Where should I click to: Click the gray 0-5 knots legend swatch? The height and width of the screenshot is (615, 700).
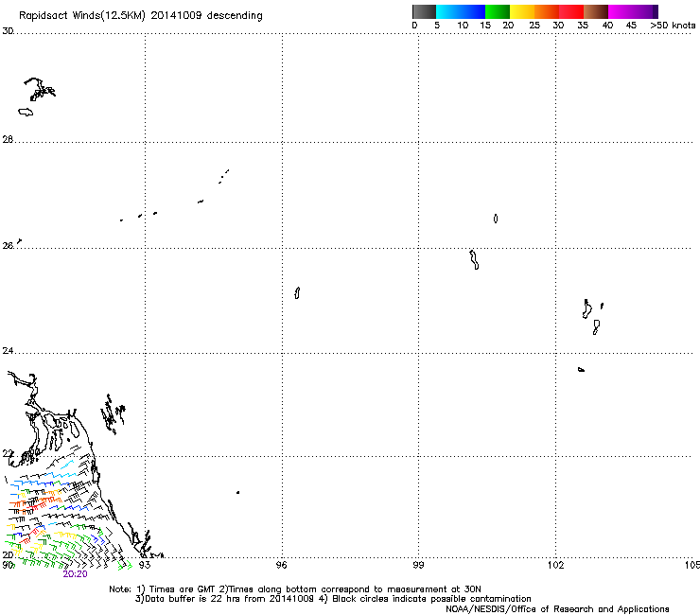424,11
